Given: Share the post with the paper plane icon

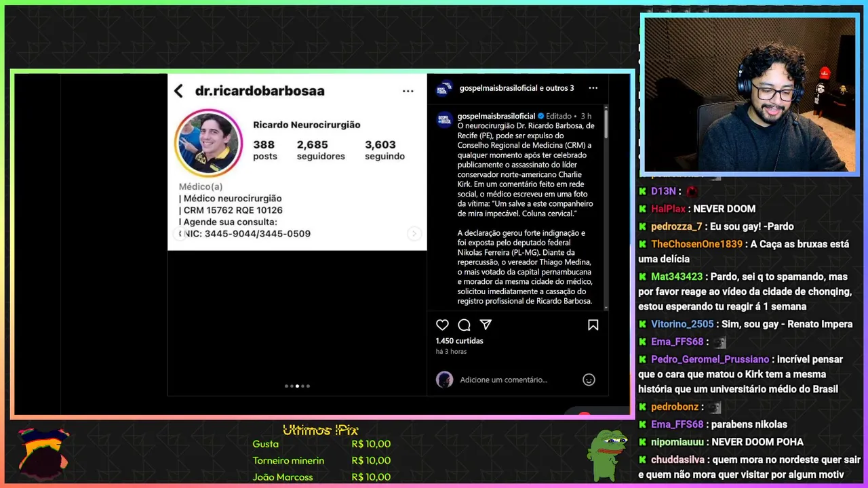Looking at the screenshot, I should 486,325.
